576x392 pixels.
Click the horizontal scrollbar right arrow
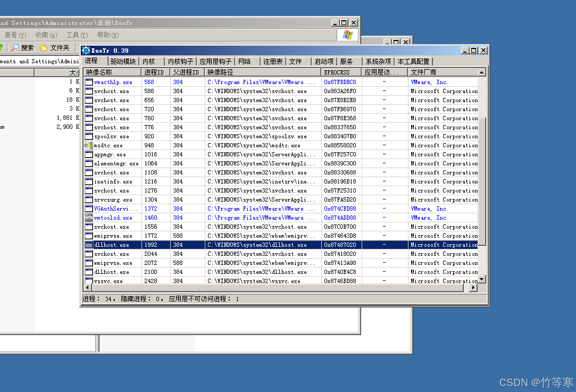(473, 288)
